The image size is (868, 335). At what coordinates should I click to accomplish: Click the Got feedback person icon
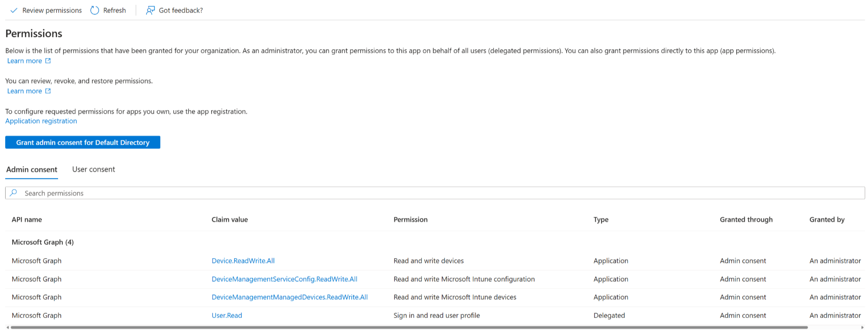[x=150, y=10]
